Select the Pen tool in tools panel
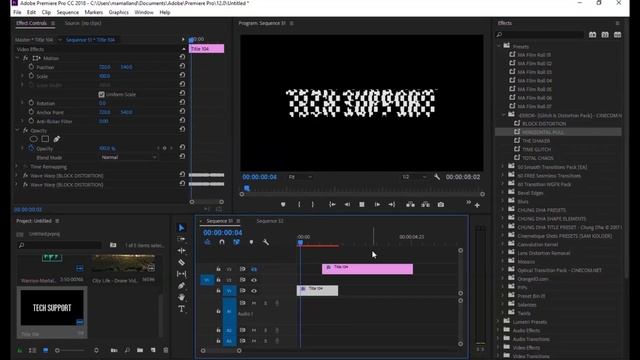 (181, 286)
